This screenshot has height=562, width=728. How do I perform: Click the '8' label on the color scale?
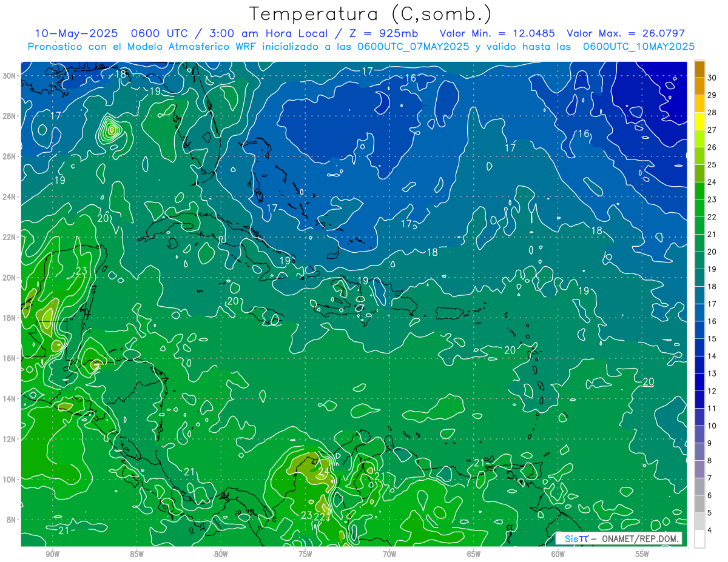coord(710,461)
